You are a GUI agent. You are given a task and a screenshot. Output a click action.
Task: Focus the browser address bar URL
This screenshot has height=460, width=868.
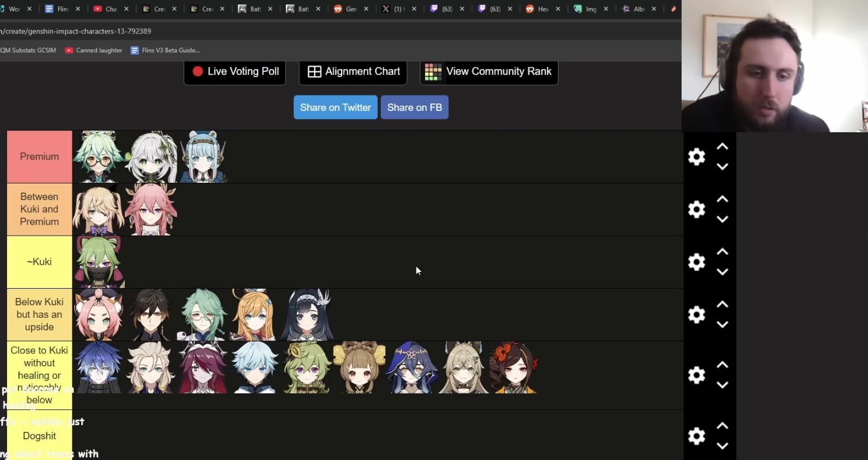(75, 31)
